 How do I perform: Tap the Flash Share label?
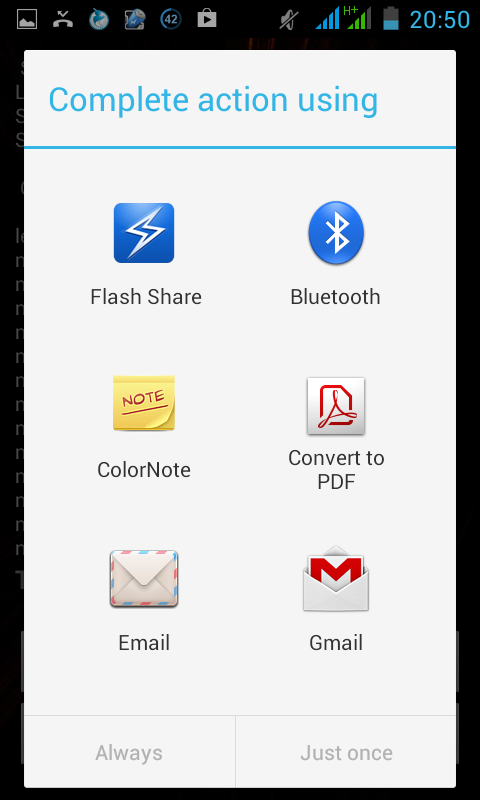146,297
